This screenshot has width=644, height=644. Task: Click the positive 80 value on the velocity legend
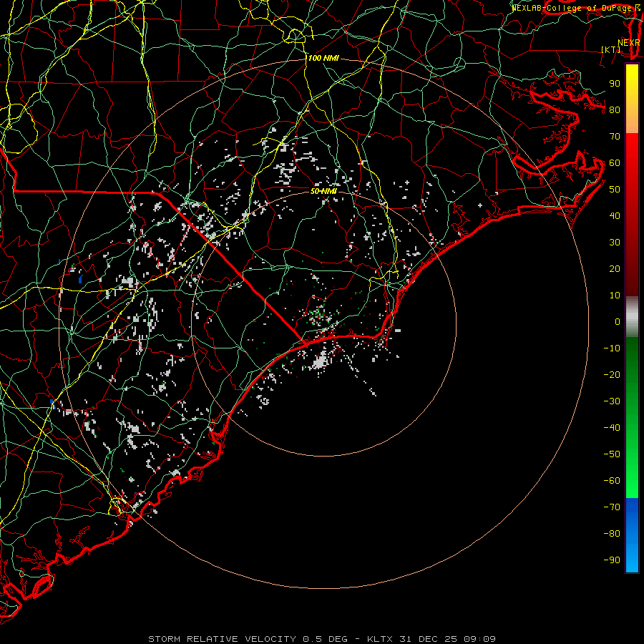tap(615, 109)
